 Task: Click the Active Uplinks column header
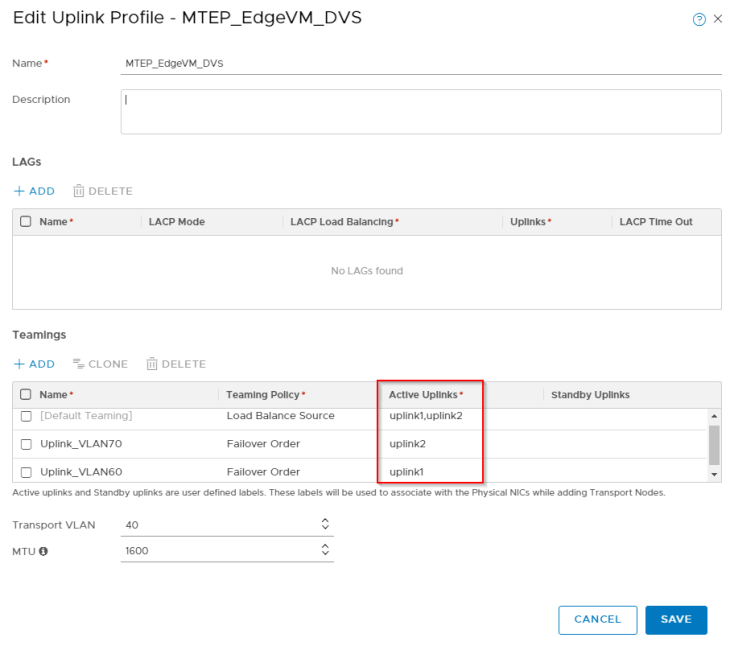[x=425, y=395]
